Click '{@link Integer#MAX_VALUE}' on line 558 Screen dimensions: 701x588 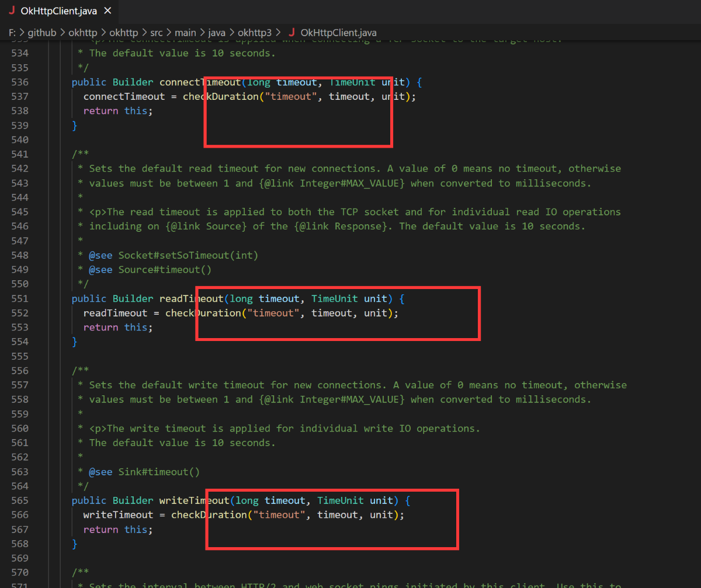coord(332,399)
